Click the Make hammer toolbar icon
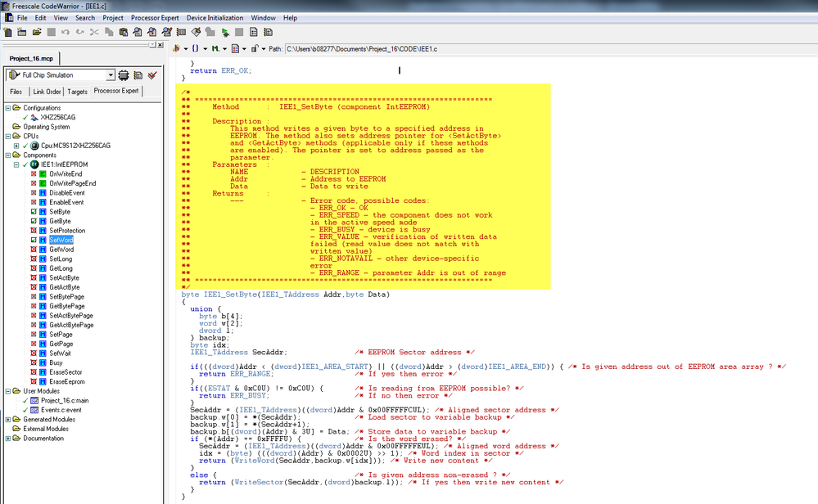The height and width of the screenshot is (504, 818). 197,32
